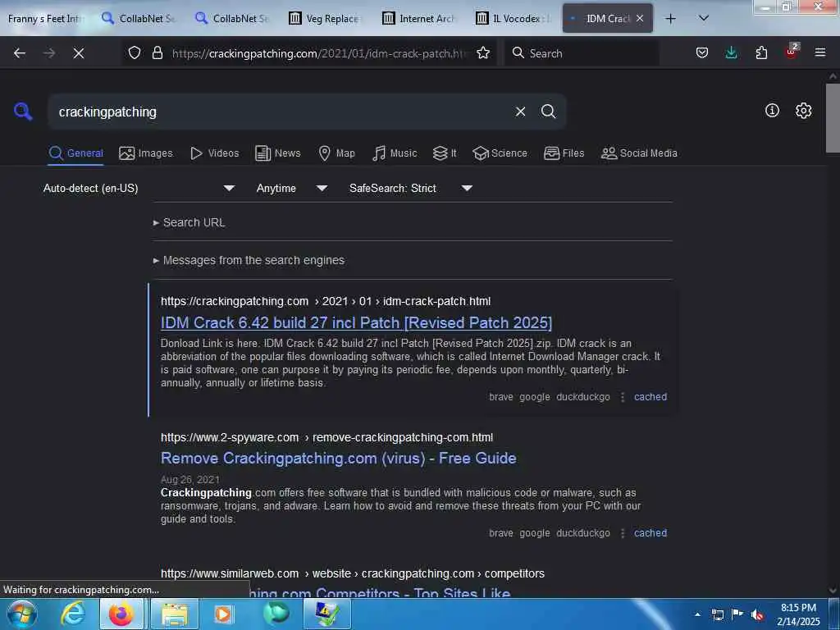840x630 pixels.
Task: Open the search preferences gear
Action: point(803,111)
